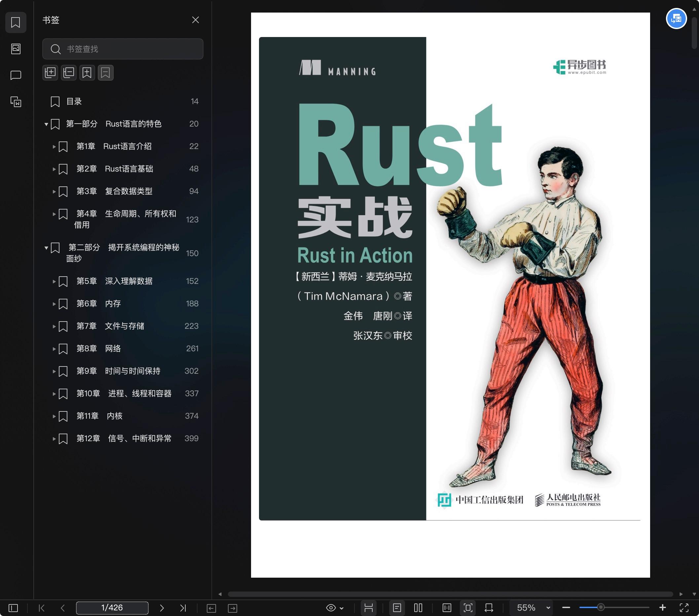Go to the first page
Image resolution: width=699 pixels, height=616 pixels.
(x=42, y=608)
